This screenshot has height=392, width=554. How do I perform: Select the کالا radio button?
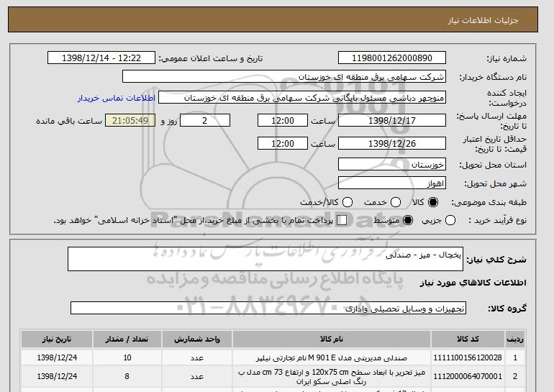[x=433, y=202]
